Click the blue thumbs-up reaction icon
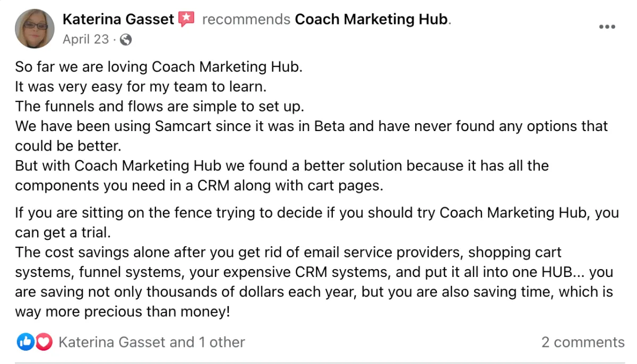The width and height of the screenshot is (637, 364). tap(25, 342)
